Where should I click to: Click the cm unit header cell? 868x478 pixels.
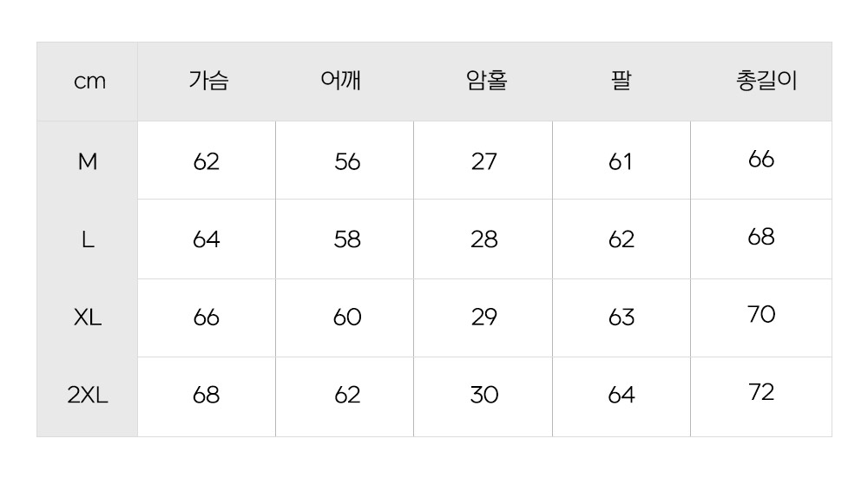89,82
